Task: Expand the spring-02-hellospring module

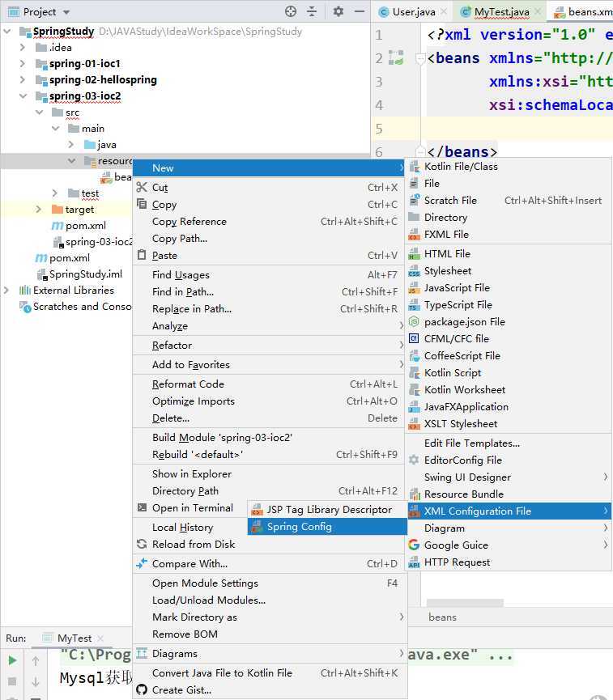Action: [x=23, y=80]
